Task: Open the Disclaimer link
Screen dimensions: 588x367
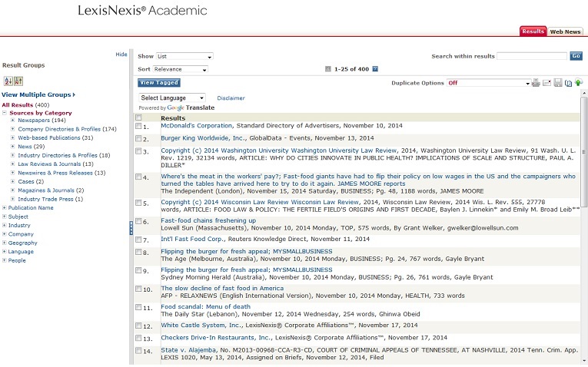Action: pyautogui.click(x=231, y=98)
